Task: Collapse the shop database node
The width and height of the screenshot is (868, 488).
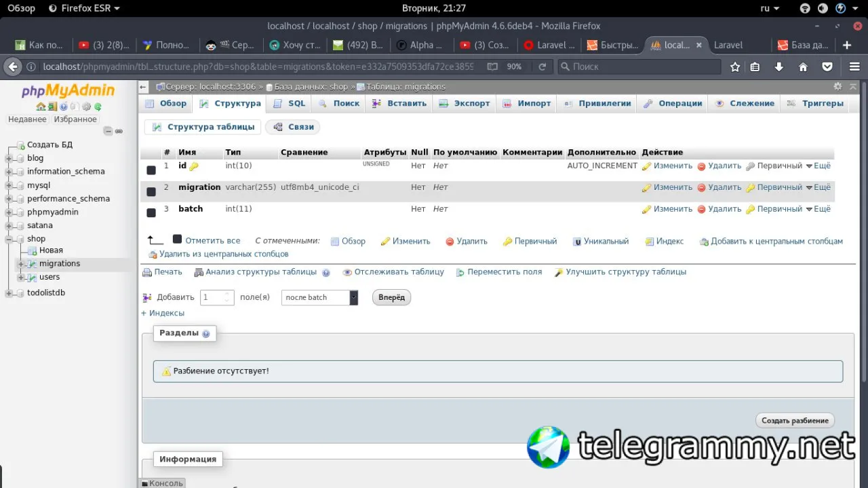Action: (9, 239)
